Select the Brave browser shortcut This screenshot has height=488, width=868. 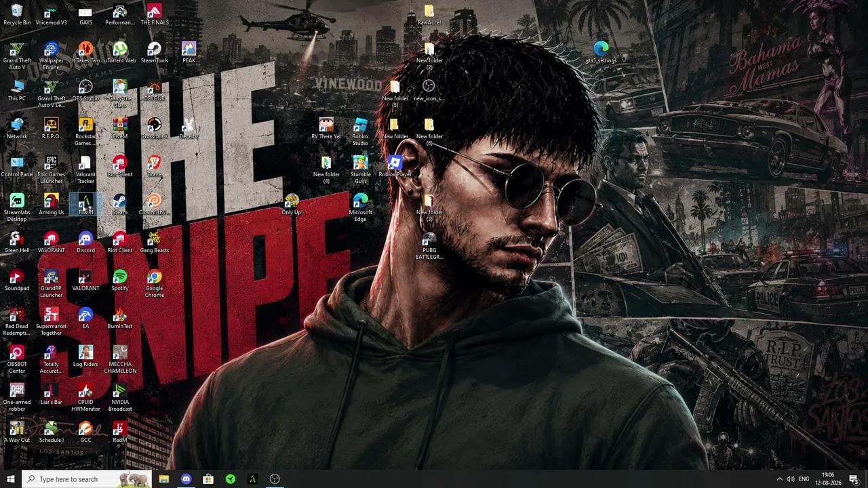tap(155, 167)
